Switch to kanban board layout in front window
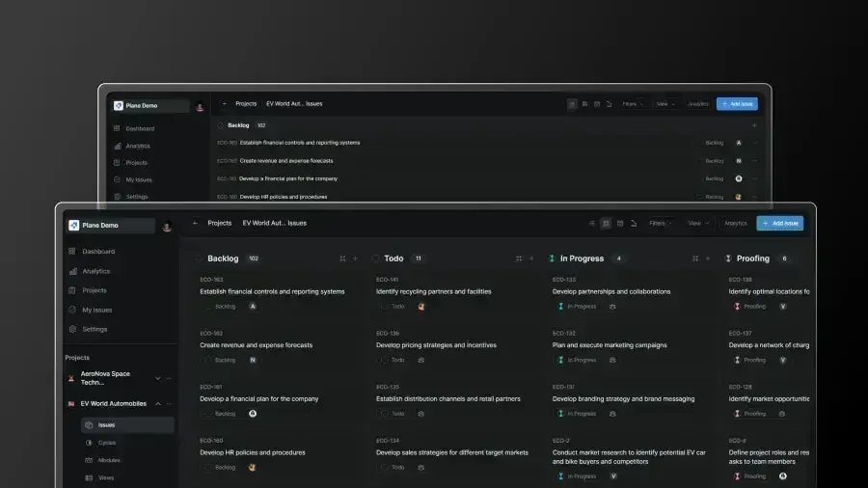The width and height of the screenshot is (868, 488). click(606, 224)
